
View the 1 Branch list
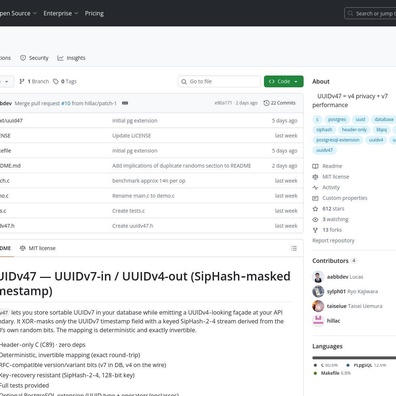(x=34, y=81)
